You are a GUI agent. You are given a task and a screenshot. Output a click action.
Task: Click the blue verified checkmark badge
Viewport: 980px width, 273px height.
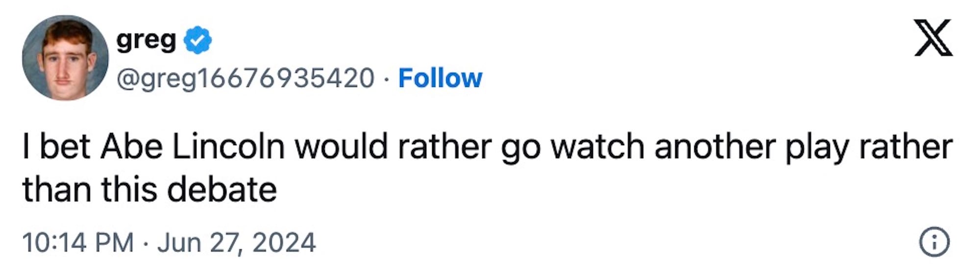(x=197, y=40)
